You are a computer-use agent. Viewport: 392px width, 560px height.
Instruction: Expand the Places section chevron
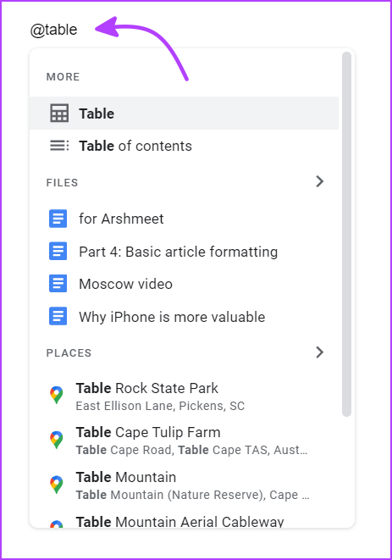tap(320, 352)
